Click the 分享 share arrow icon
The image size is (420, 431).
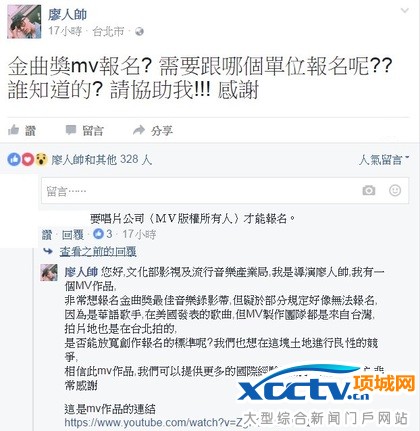tap(139, 130)
